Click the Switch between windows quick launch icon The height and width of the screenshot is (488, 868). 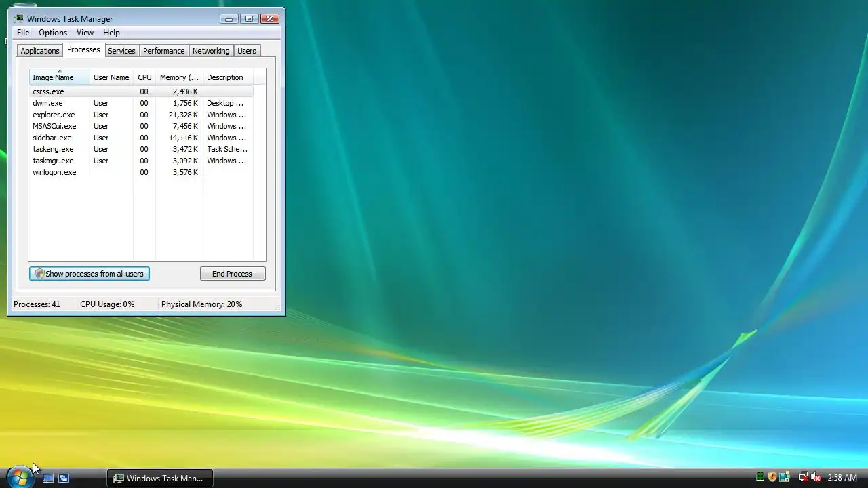(x=64, y=478)
